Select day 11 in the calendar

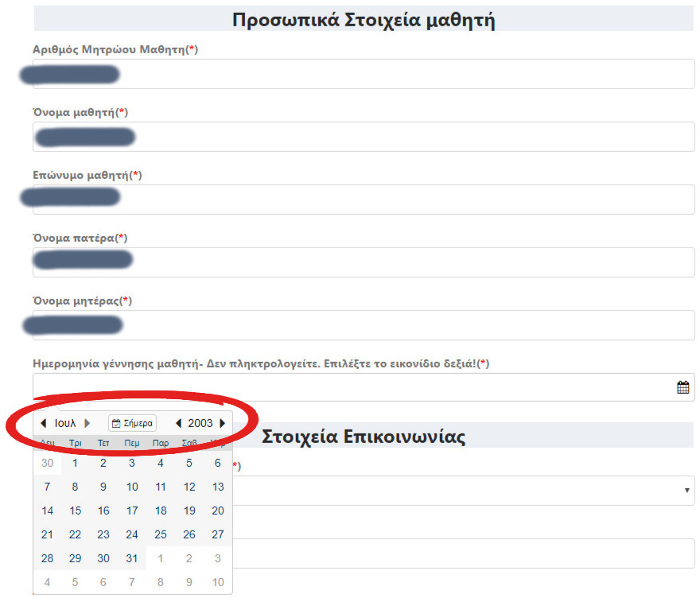[161, 487]
